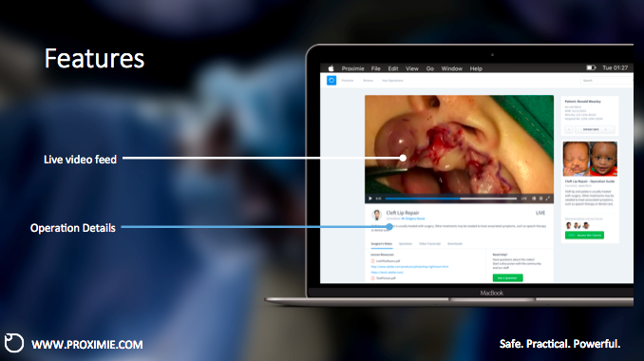
Task: Open the Edit menu
Action: pyautogui.click(x=393, y=68)
